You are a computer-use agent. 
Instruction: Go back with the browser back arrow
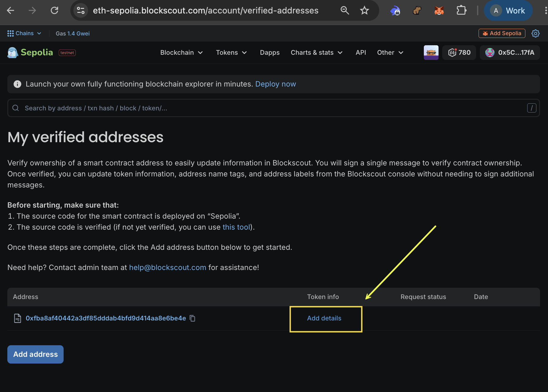click(11, 11)
